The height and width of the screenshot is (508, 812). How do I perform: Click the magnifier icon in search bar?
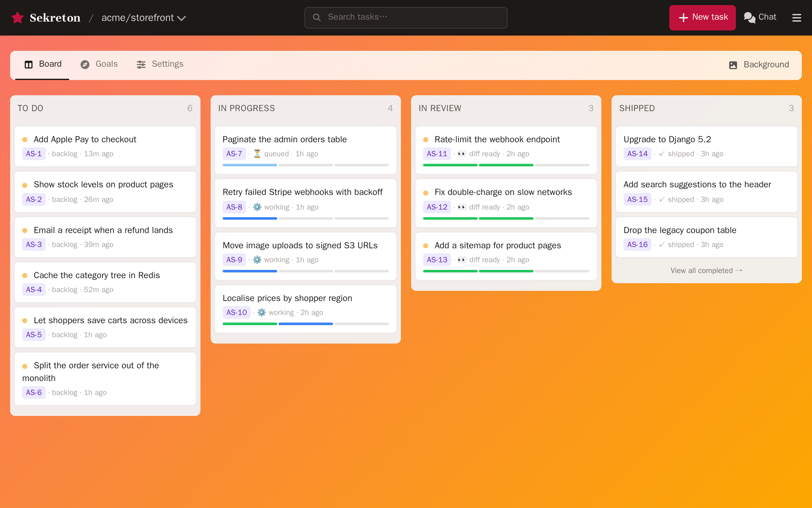tap(317, 17)
